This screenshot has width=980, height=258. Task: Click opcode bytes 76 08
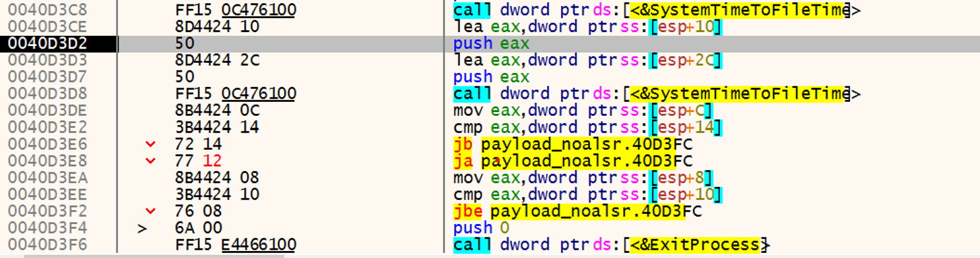pos(199,210)
